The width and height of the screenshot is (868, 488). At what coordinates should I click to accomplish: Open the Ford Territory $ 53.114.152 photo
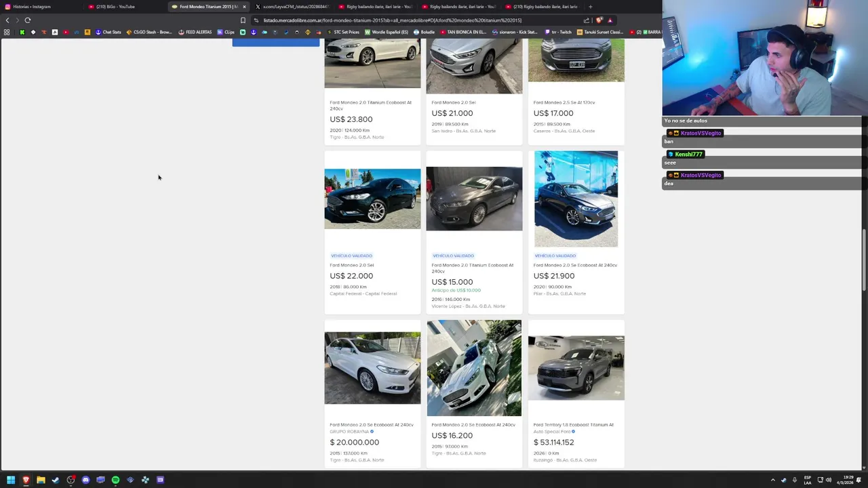point(576,368)
